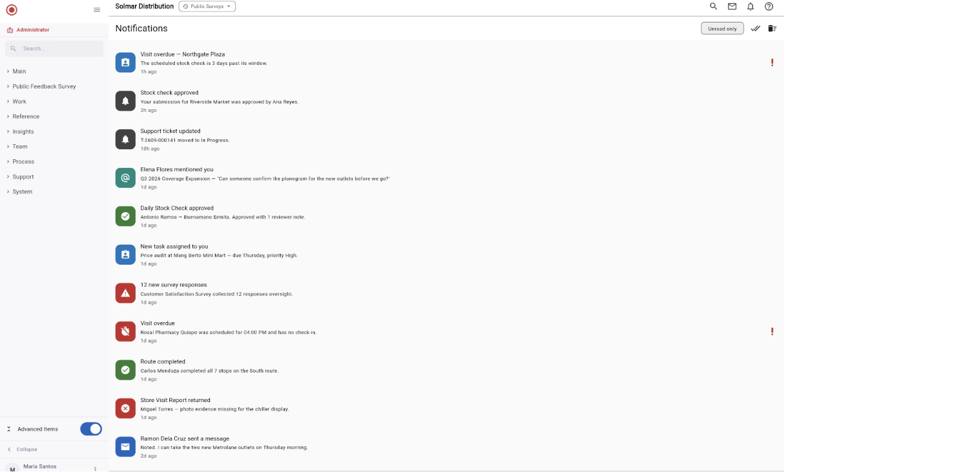This screenshot has width=980, height=472.
Task: Click the Support ticket updated bell icon
Action: coord(126,139)
